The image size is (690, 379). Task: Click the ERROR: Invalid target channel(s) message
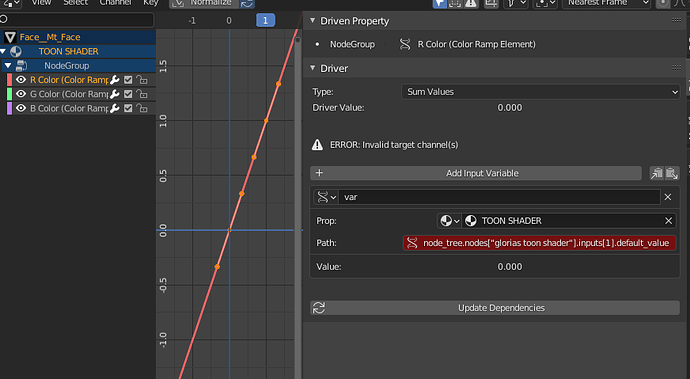pos(394,145)
